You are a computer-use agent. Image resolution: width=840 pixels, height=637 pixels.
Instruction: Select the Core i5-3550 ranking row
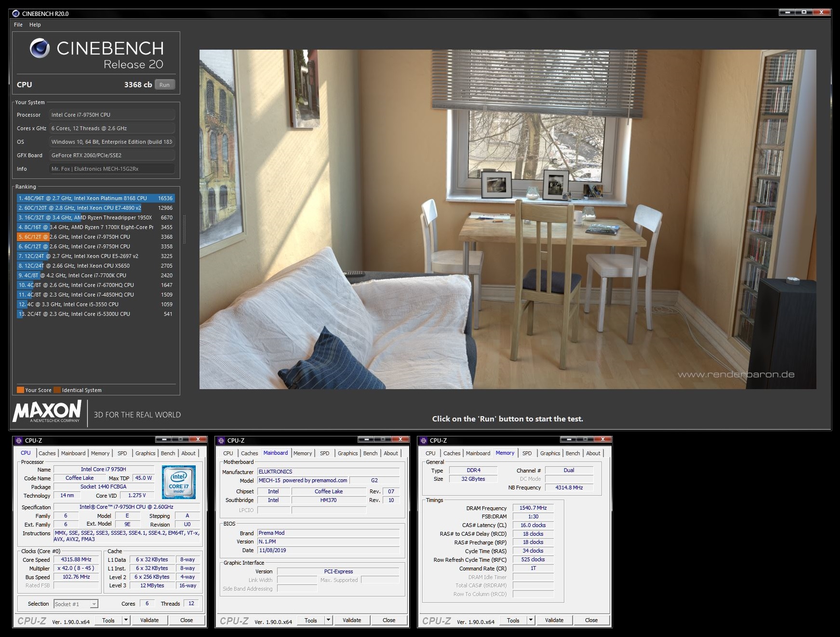(x=95, y=304)
